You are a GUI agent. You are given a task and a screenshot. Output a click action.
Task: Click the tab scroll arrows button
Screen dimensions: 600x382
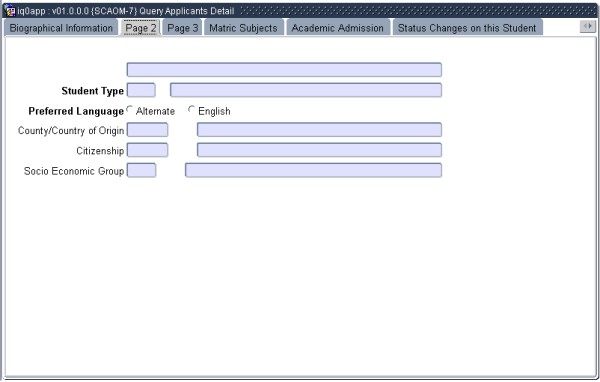point(587,26)
